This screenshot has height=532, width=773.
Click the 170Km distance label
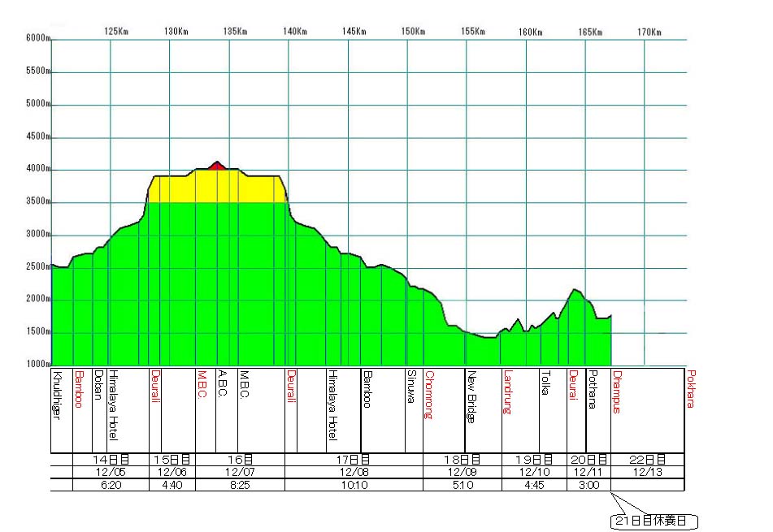click(x=649, y=32)
